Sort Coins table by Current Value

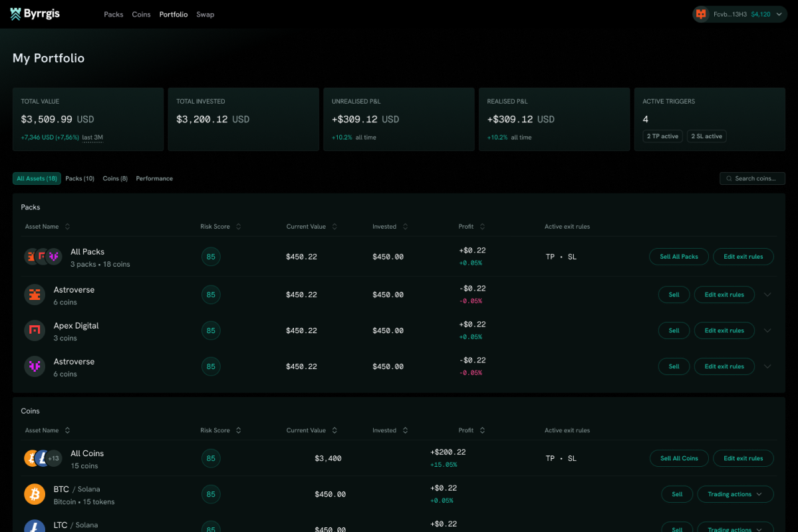click(334, 430)
